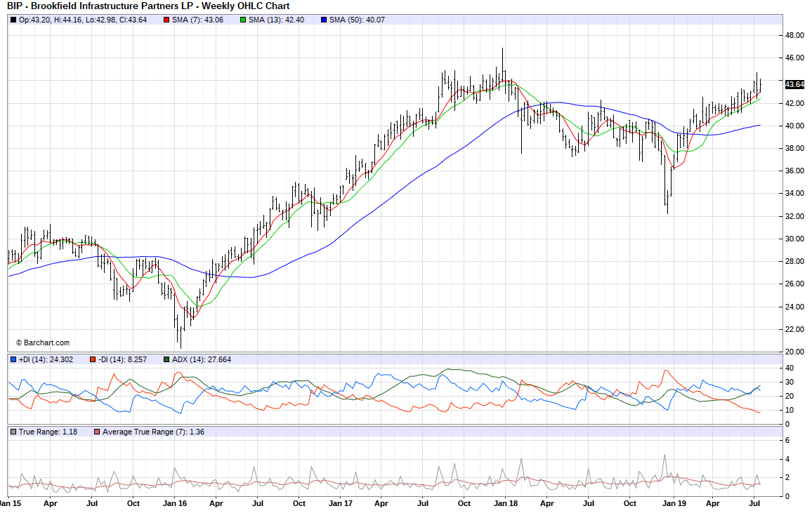This screenshot has height=525, width=812.
Task: Click the Jan 18 date axis label
Action: (506, 503)
